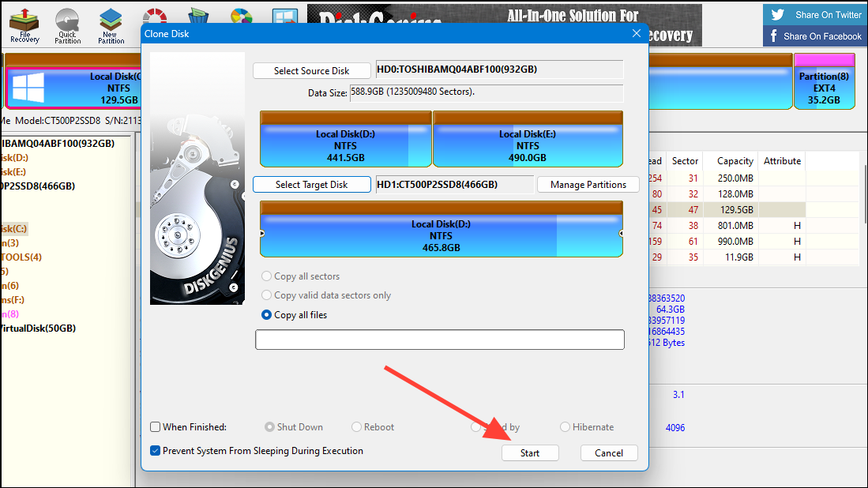Click the red lifebuoy toolbar icon
868x488 pixels.
155,16
